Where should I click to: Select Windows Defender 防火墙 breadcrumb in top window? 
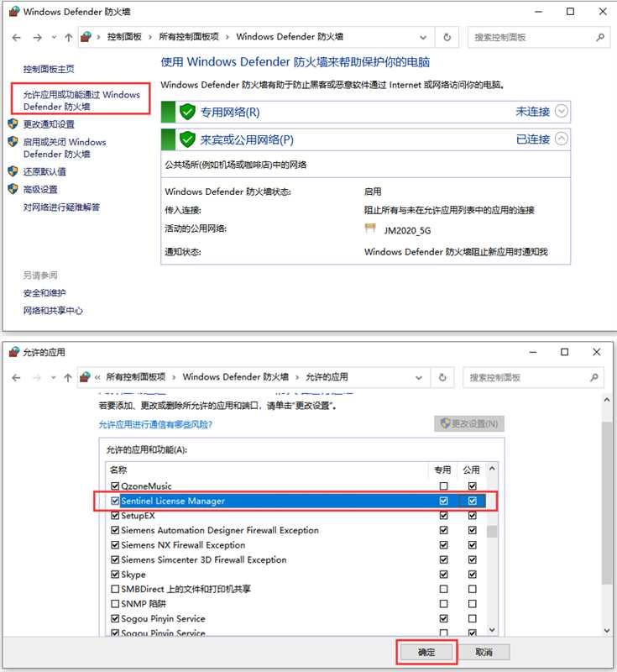pos(290,37)
